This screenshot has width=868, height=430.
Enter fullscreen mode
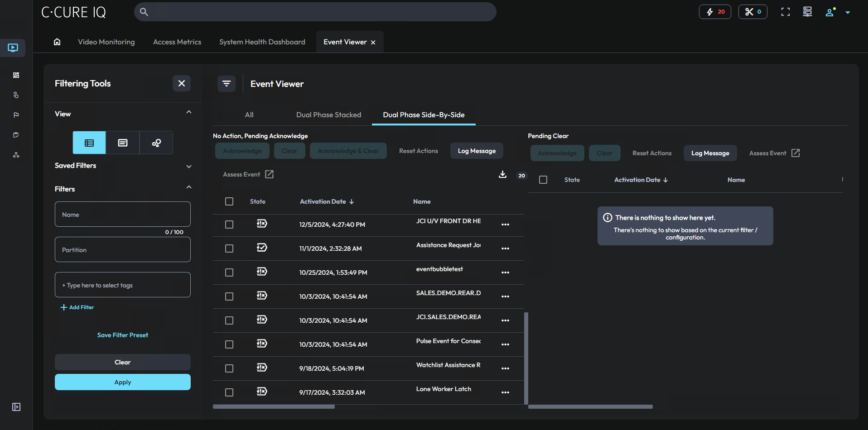tap(785, 12)
